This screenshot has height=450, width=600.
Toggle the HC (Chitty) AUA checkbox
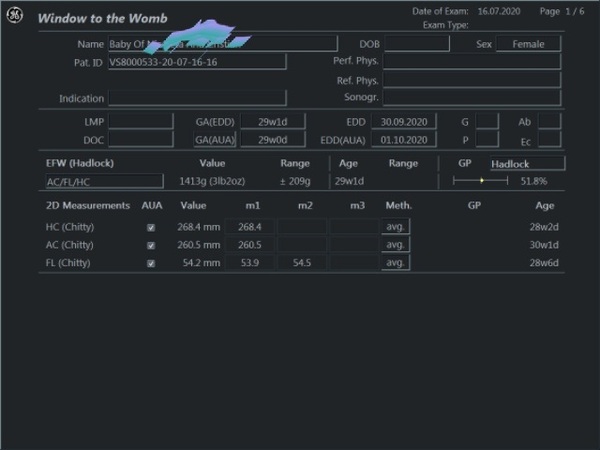[151, 228]
